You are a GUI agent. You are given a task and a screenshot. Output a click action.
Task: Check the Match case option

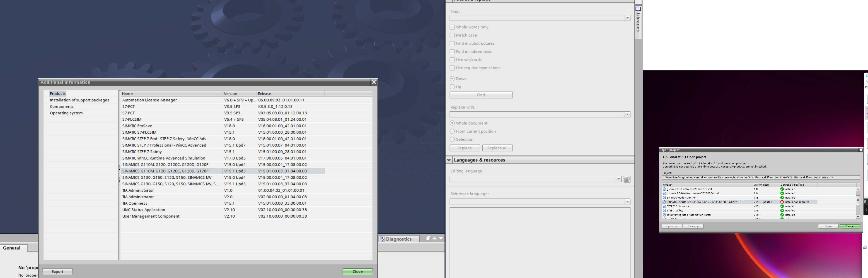(x=452, y=35)
